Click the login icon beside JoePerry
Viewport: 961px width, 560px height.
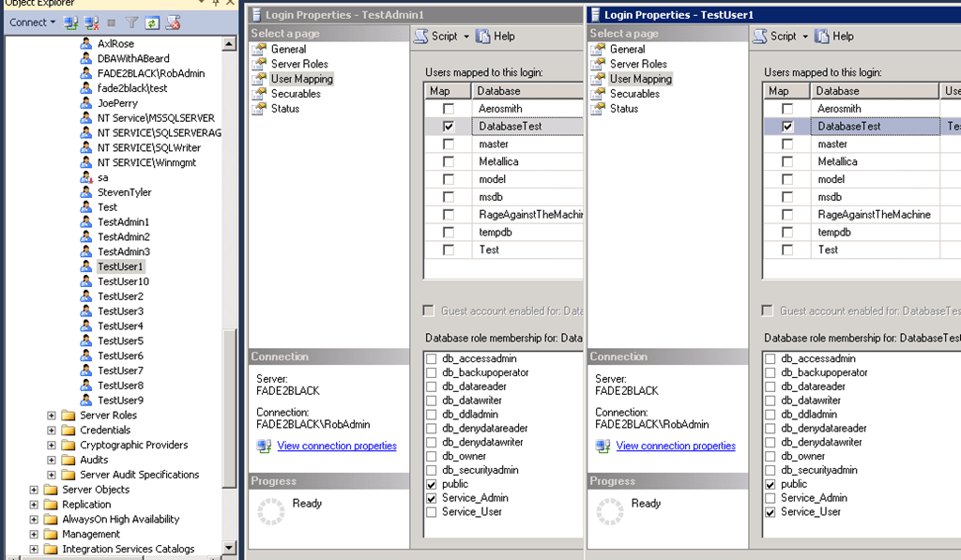86,103
